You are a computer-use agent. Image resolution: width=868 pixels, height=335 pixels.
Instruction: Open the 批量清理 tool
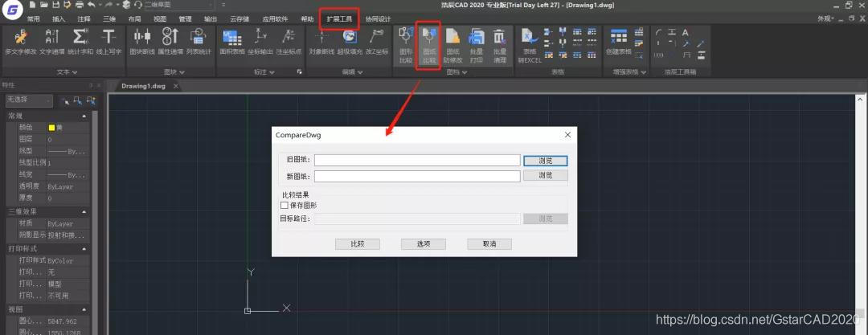pos(499,46)
